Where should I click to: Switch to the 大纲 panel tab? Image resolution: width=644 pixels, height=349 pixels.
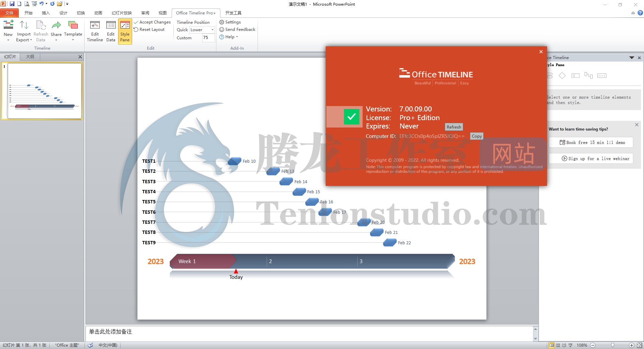(x=30, y=57)
